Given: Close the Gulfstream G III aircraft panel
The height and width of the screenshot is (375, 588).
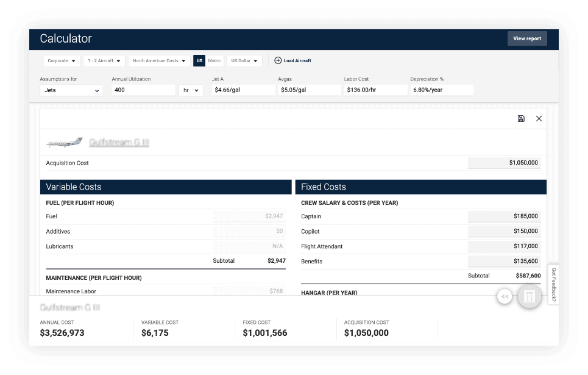Looking at the screenshot, I should point(539,118).
